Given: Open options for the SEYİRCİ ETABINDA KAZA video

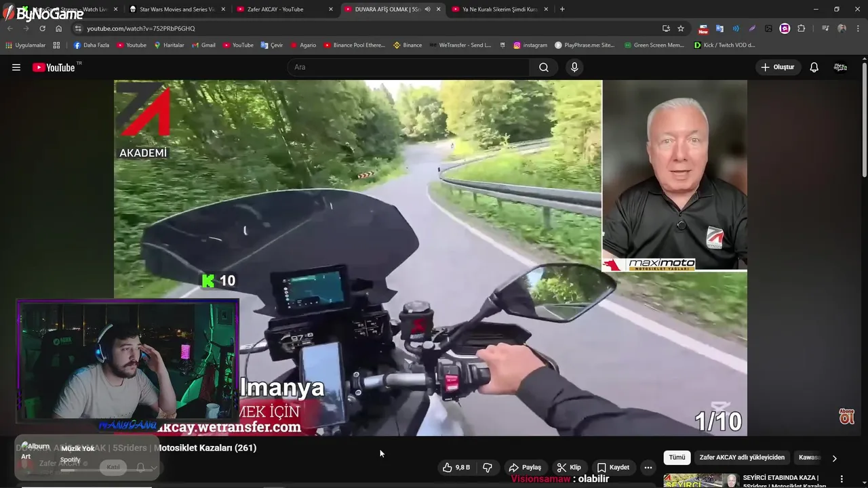Looking at the screenshot, I should tap(842, 479).
